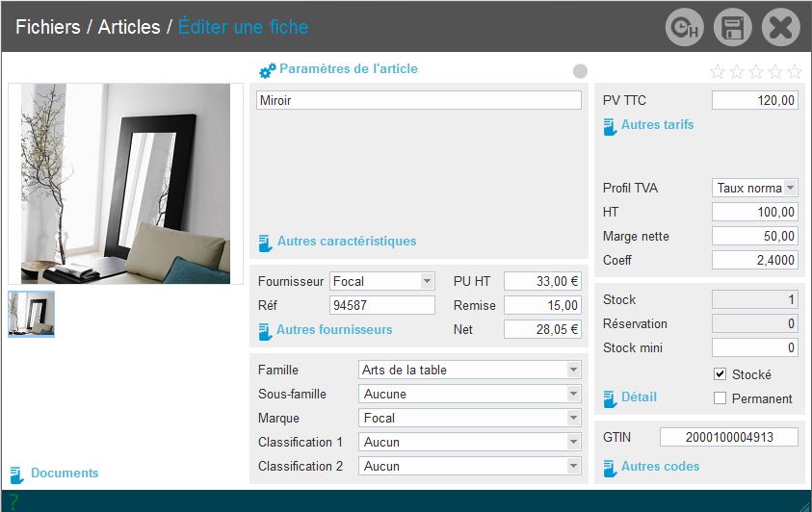Click the gears icon beside Paramètres de l'article

(267, 70)
